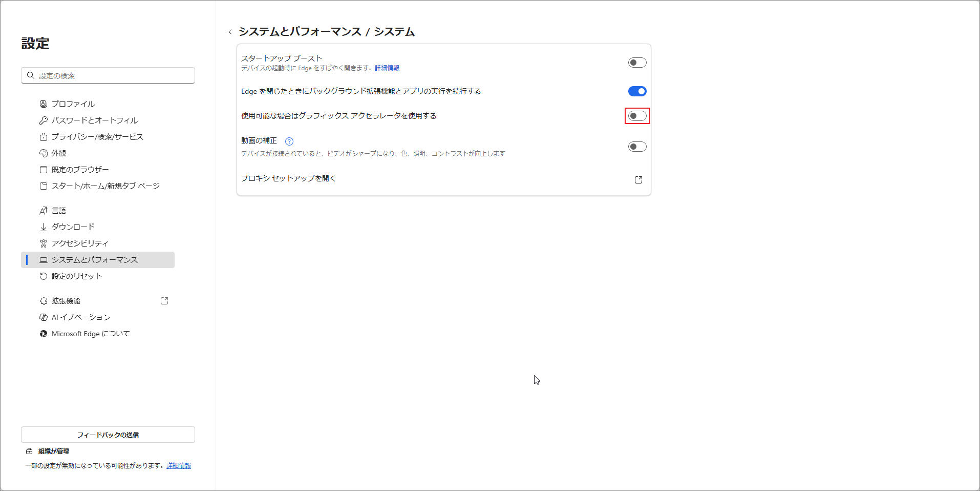
Task: Click 詳細情報 link in the 組織が管理 notice
Action: 178,465
